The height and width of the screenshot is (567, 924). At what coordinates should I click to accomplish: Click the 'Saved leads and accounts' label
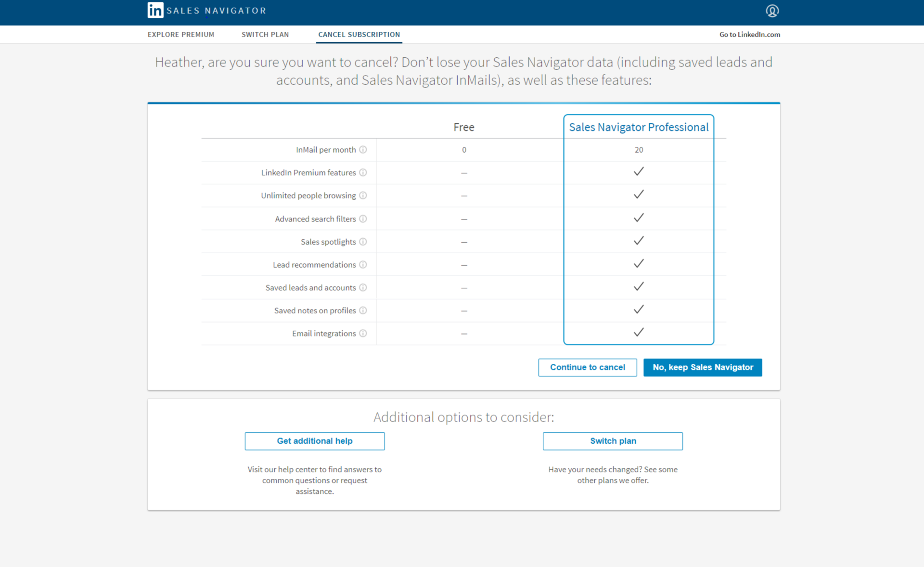pyautogui.click(x=310, y=287)
